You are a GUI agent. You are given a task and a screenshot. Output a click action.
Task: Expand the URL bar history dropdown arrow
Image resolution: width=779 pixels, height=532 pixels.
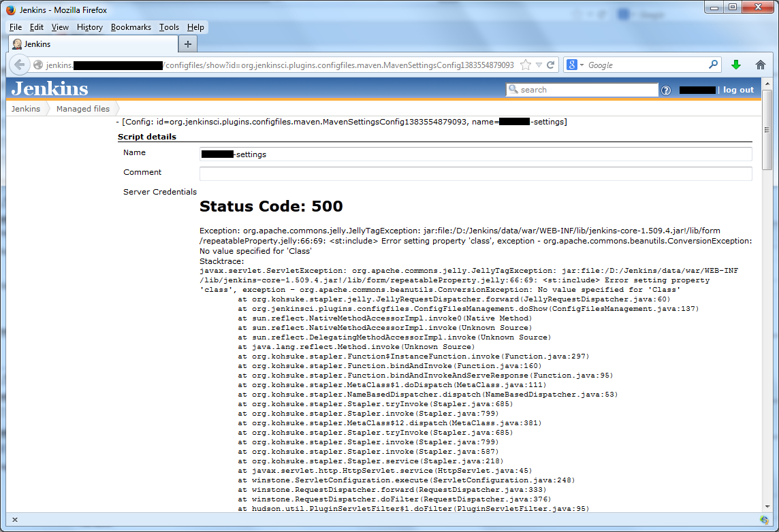point(539,65)
